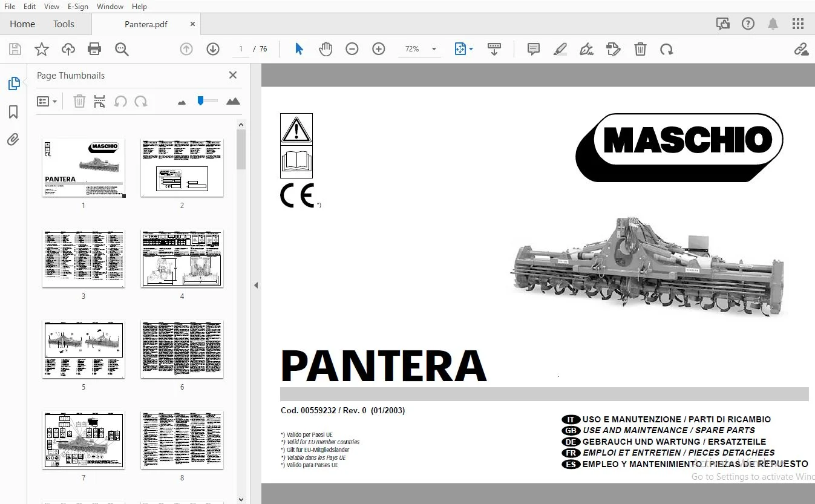Select the Pantera.pdf document tab
Image resolution: width=815 pixels, height=504 pixels.
coord(146,24)
